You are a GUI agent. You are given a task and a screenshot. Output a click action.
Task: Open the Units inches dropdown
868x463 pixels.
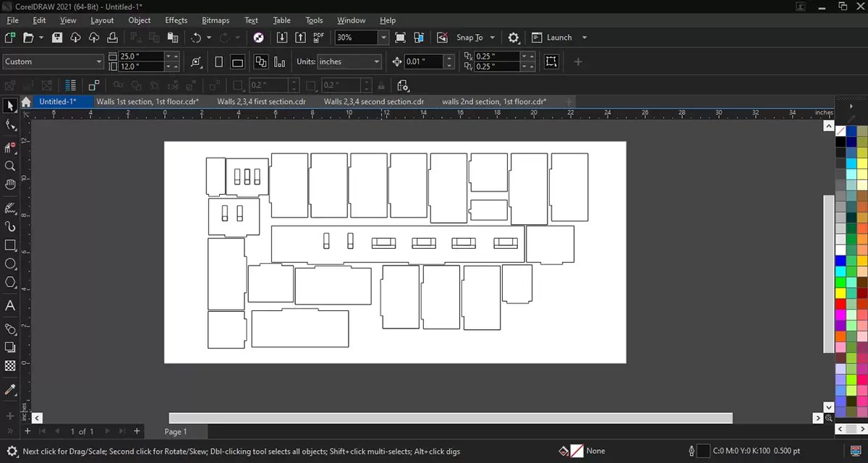click(377, 62)
